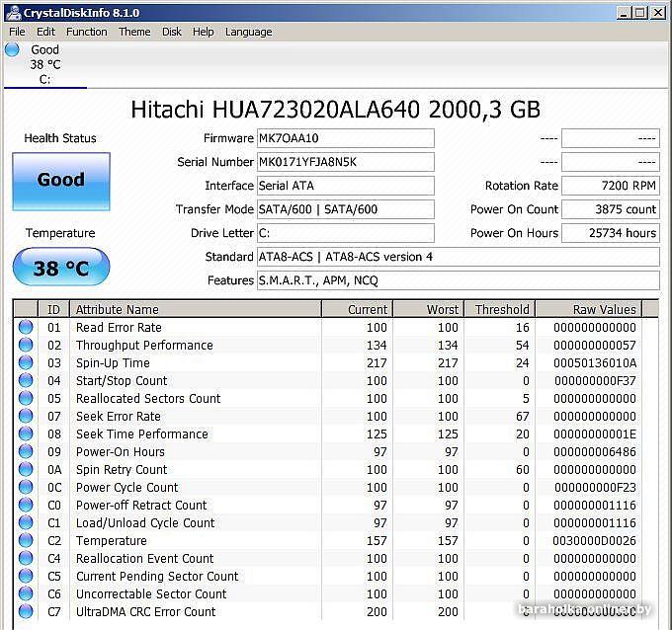This screenshot has width=672, height=630.
Task: Click the Seek Error Rate threshold value 67
Action: 523,417
